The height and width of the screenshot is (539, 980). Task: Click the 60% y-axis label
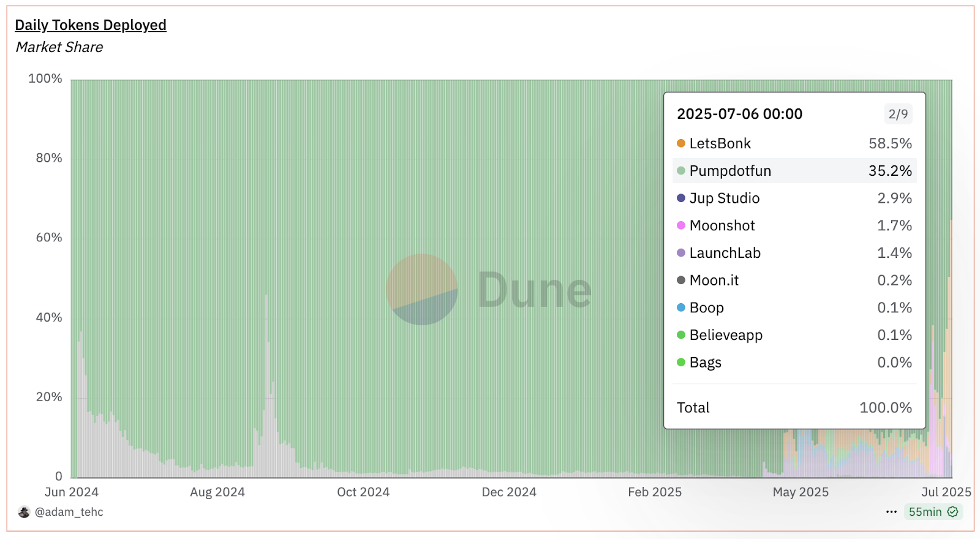click(49, 238)
